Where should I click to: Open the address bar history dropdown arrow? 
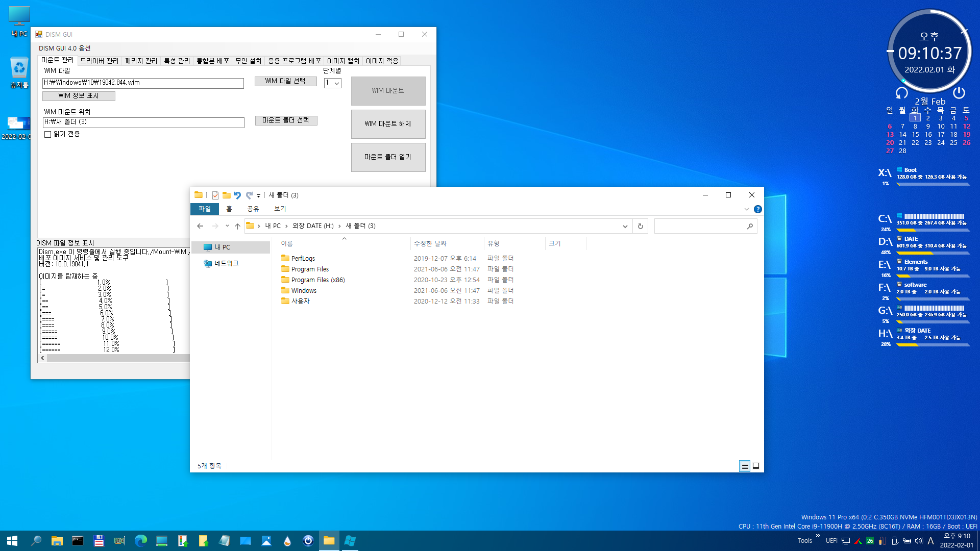[x=625, y=226]
